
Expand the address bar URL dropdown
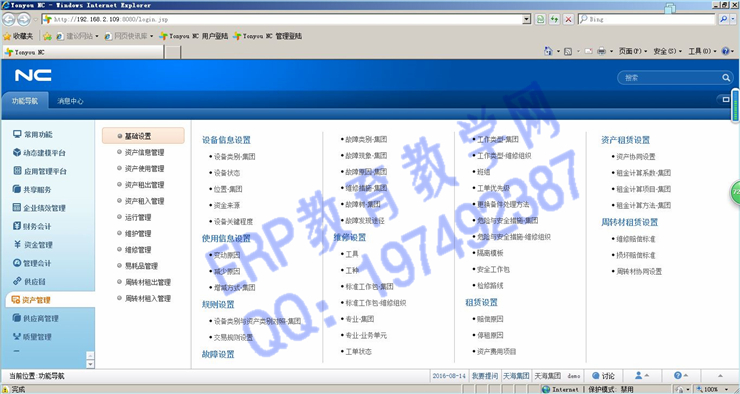527,19
